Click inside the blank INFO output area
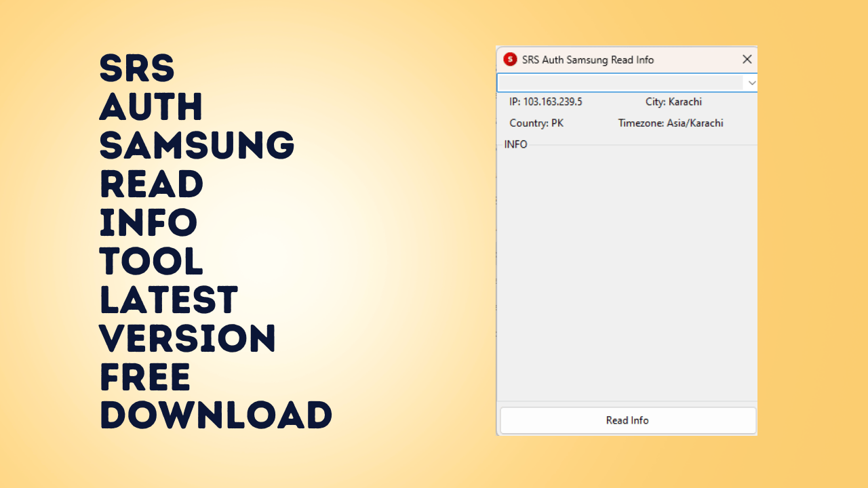 (x=627, y=271)
